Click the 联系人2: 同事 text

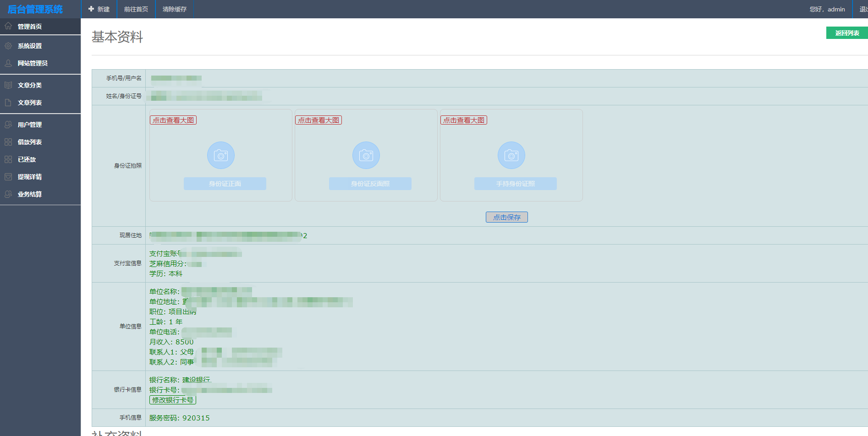coord(171,362)
